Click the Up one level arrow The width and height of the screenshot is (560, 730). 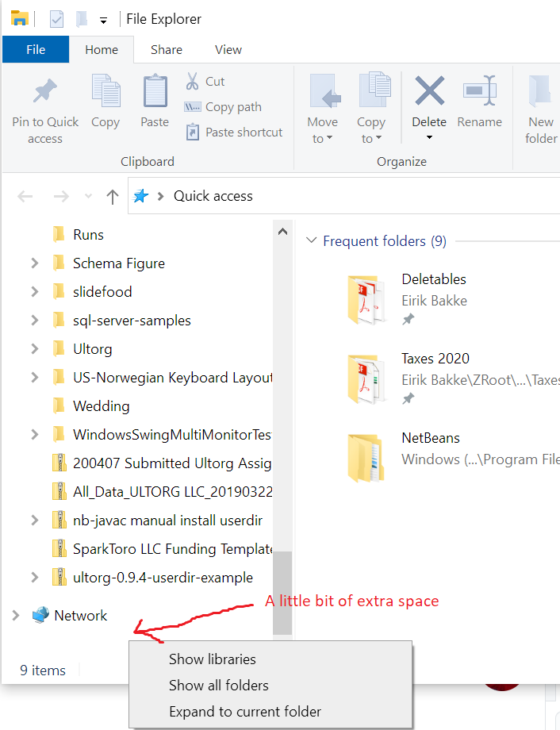112,197
